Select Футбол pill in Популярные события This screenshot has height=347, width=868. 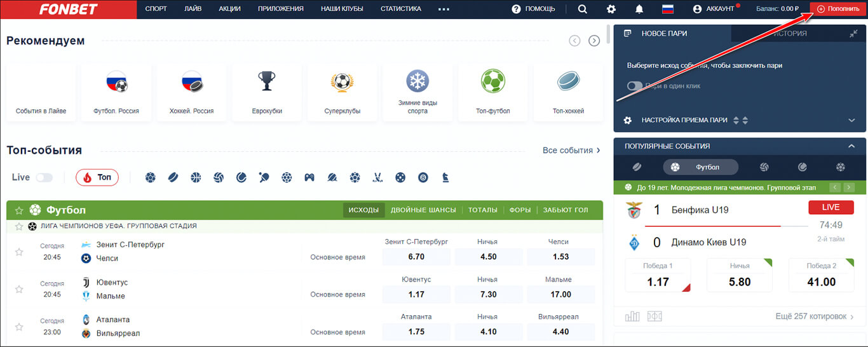click(700, 167)
